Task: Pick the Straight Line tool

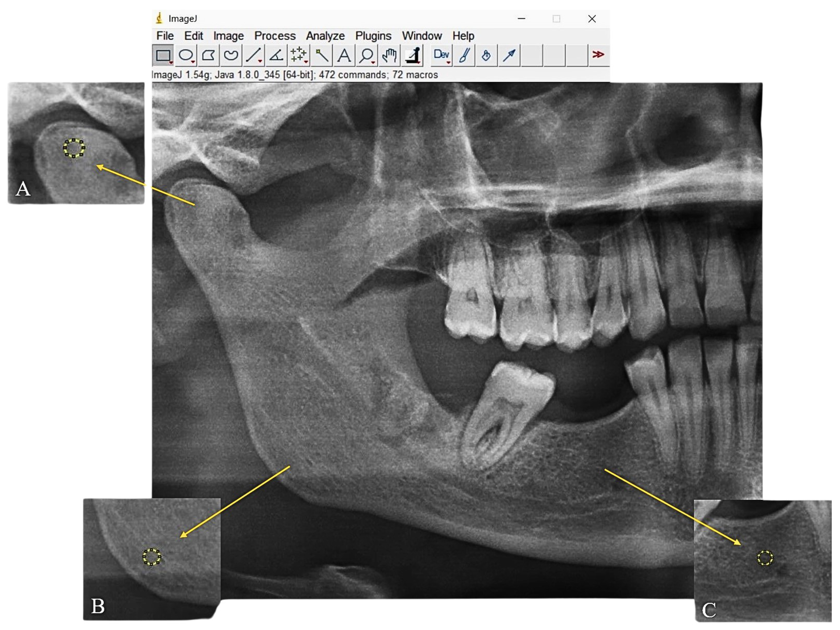Action: [253, 55]
